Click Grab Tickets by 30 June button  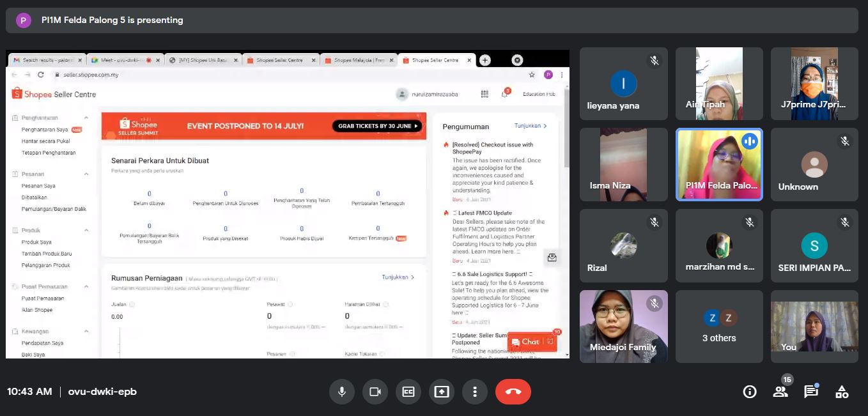point(378,126)
